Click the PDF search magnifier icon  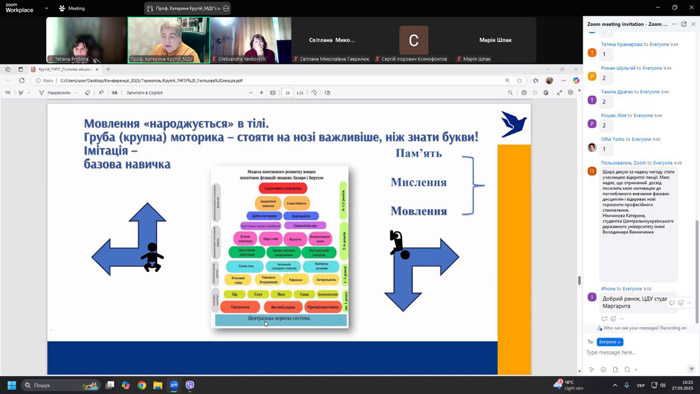click(x=510, y=93)
